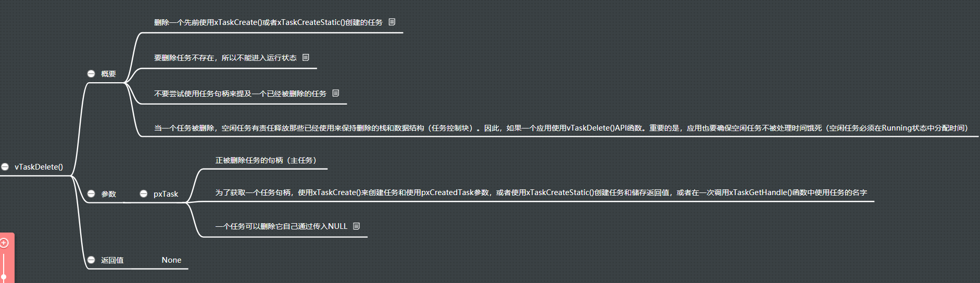980x283 pixels.
Task: Collapse the 概要 branch
Action: [91, 74]
